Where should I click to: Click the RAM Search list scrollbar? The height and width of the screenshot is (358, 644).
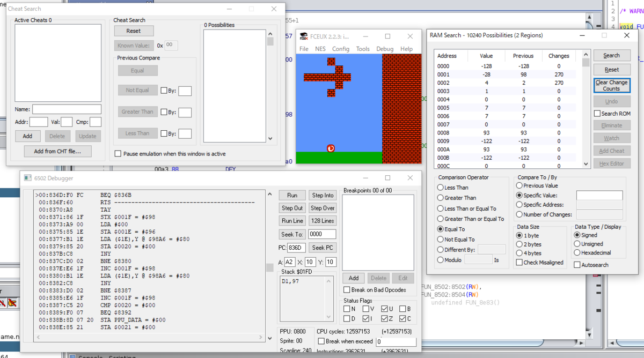(x=586, y=110)
